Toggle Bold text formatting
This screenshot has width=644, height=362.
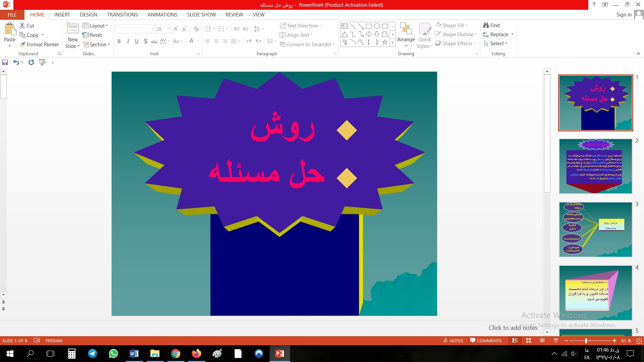pos(119,41)
